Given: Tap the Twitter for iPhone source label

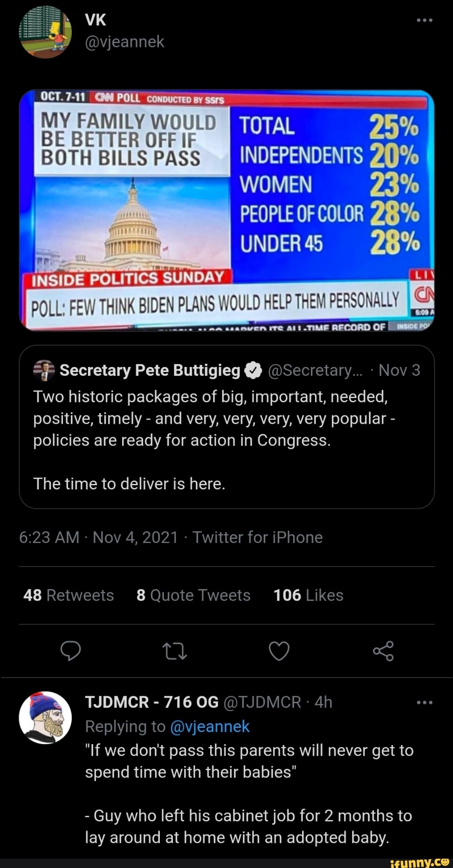Looking at the screenshot, I should (x=258, y=537).
